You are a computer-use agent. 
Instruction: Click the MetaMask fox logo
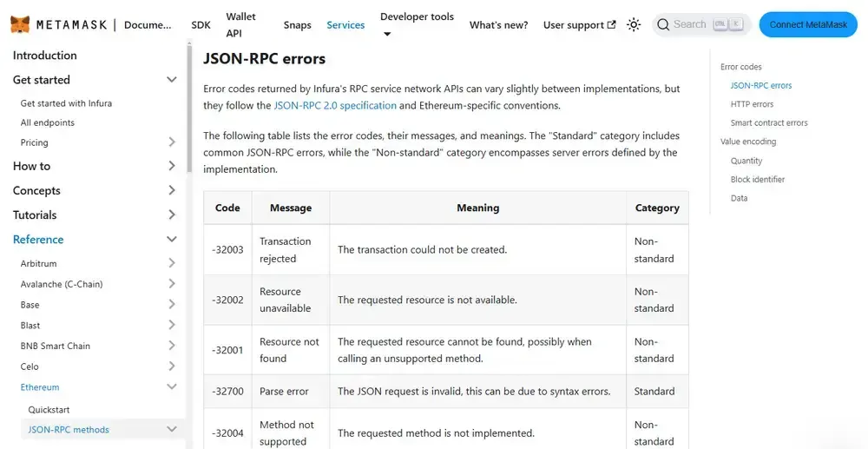[x=21, y=24]
